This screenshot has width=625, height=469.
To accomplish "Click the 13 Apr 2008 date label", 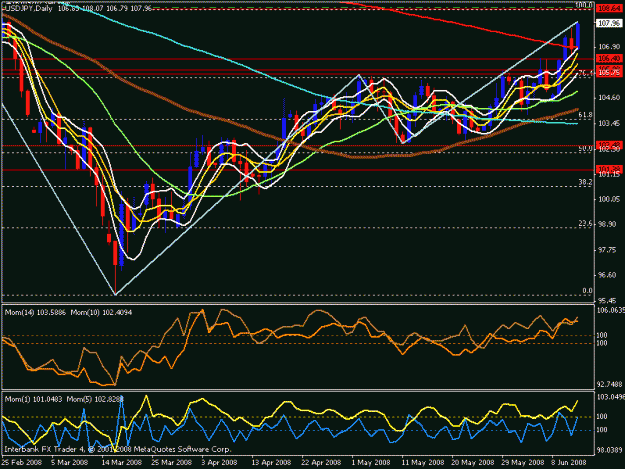I will click(x=271, y=463).
